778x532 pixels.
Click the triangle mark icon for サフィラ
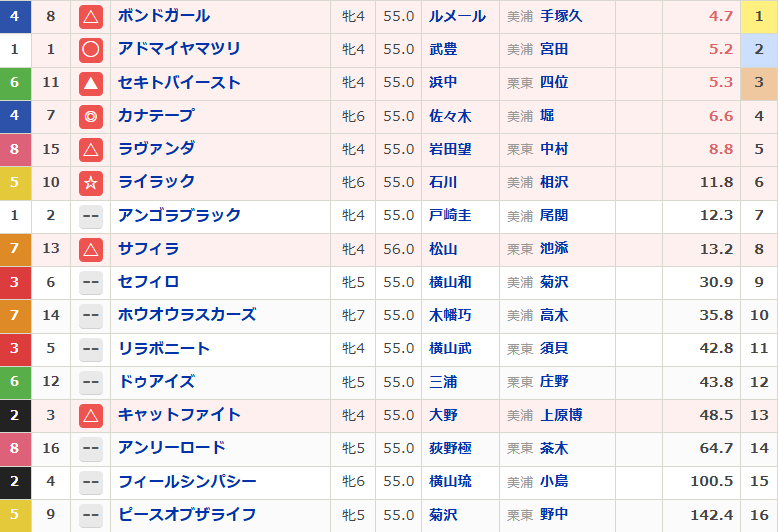(91, 249)
